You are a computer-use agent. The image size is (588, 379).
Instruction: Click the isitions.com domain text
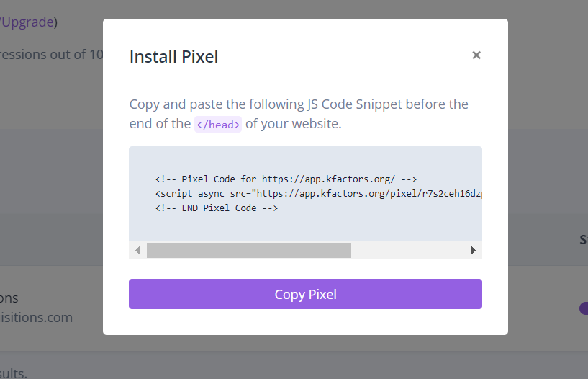point(37,318)
